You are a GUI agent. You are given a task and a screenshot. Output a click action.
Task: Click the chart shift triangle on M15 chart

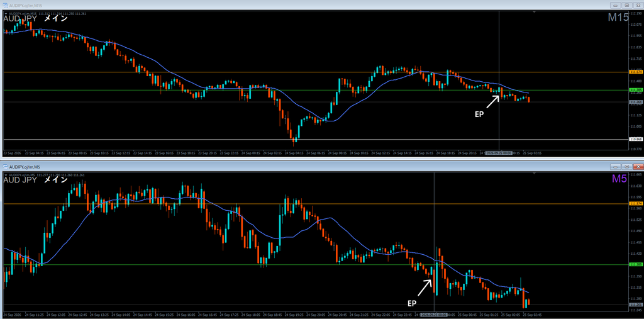coord(535,13)
